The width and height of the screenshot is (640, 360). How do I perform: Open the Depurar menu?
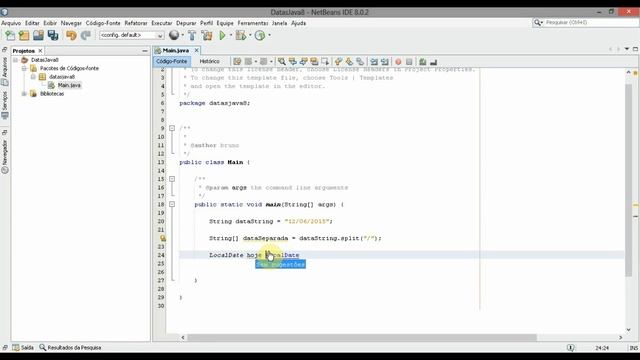pos(186,23)
